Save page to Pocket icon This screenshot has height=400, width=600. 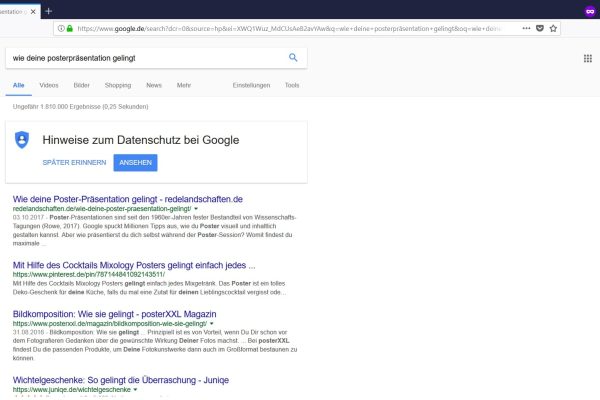540,28
